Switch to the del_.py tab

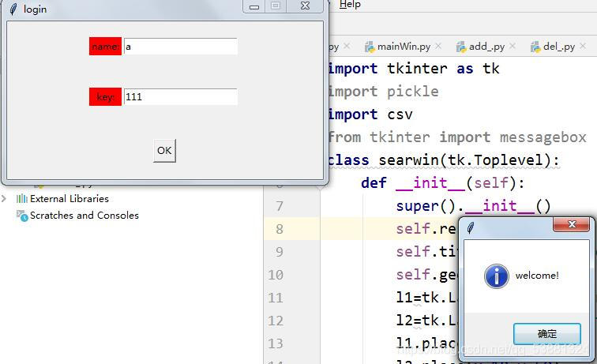(559, 47)
